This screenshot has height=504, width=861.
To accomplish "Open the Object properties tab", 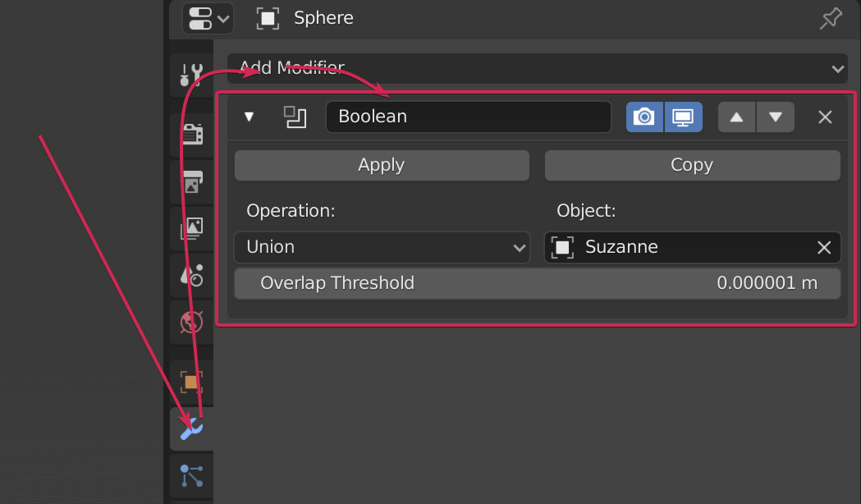I will click(x=190, y=381).
